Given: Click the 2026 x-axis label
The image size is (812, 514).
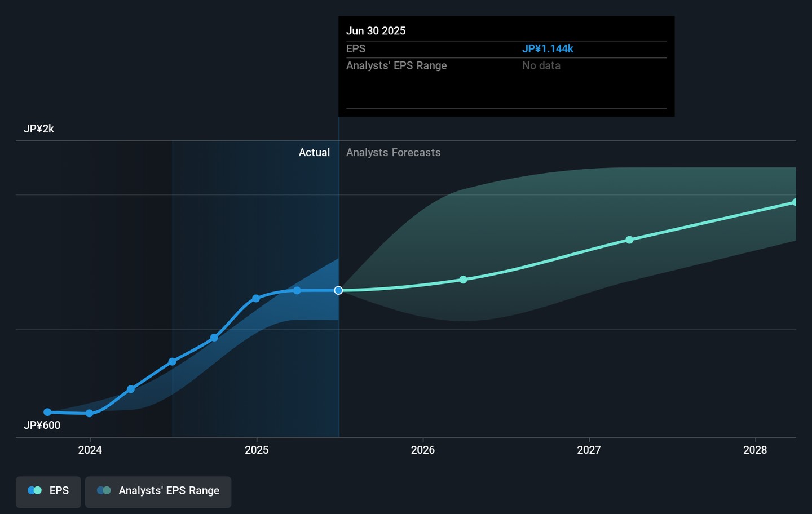Looking at the screenshot, I should (x=423, y=450).
